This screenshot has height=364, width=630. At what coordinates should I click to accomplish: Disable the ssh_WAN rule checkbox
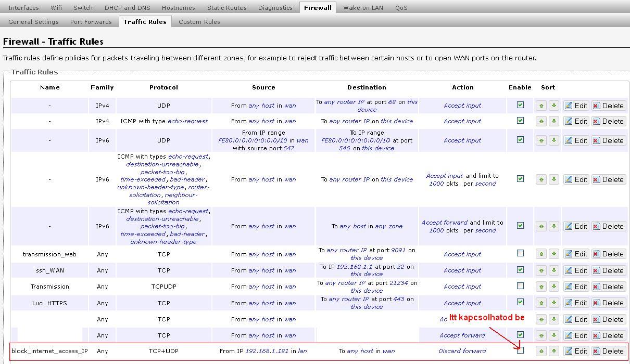coord(520,269)
